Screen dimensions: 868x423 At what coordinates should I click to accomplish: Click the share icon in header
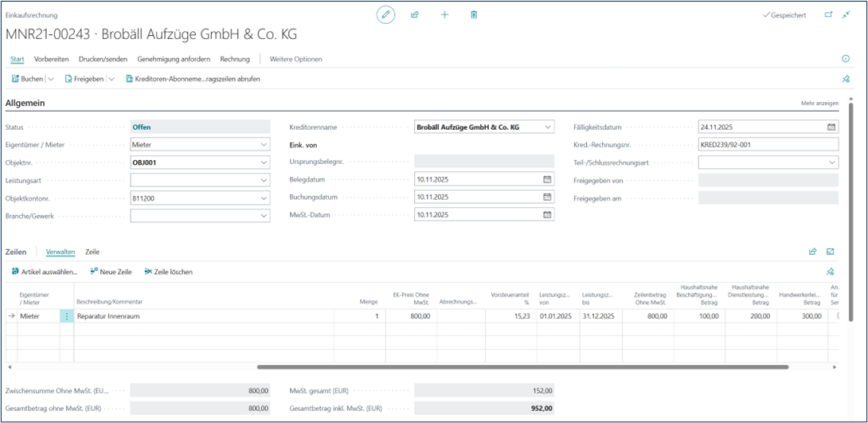pos(415,15)
